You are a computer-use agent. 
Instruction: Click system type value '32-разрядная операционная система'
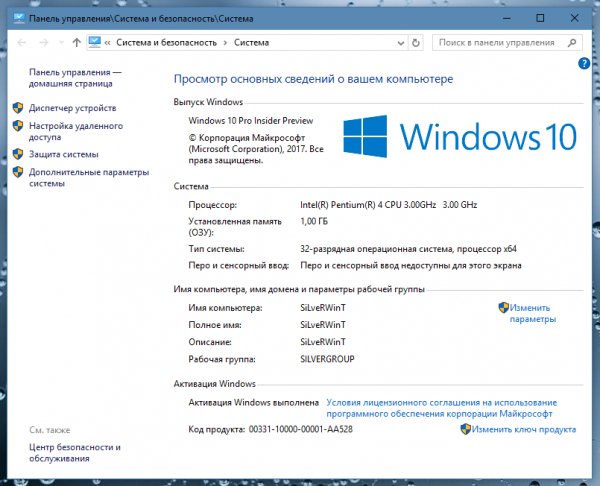click(x=376, y=249)
